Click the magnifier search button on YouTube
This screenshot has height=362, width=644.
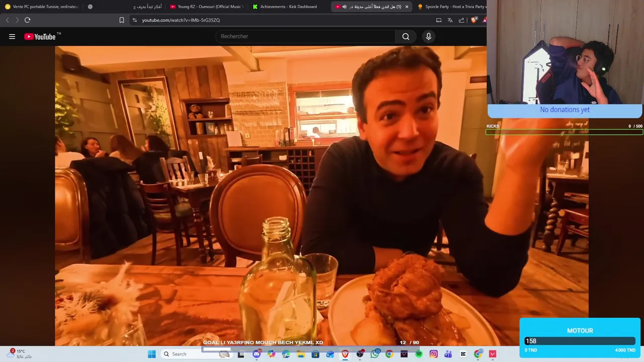pyautogui.click(x=406, y=36)
